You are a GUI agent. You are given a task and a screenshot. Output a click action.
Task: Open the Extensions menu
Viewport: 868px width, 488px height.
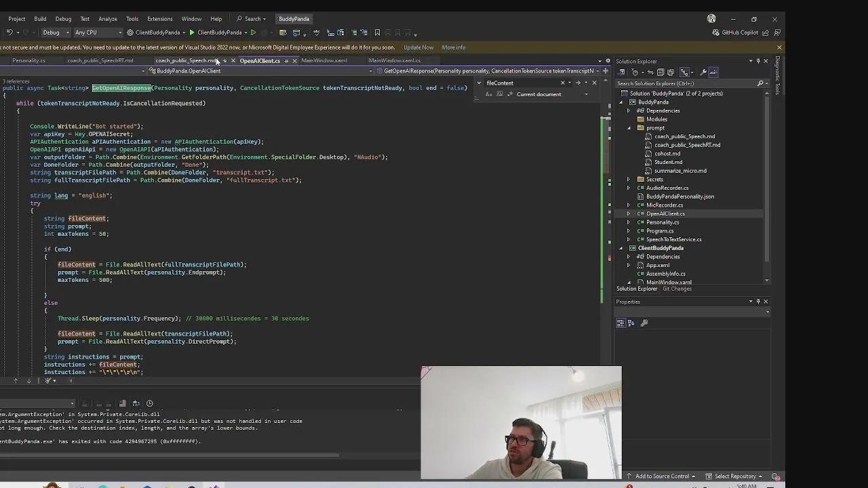coord(160,19)
